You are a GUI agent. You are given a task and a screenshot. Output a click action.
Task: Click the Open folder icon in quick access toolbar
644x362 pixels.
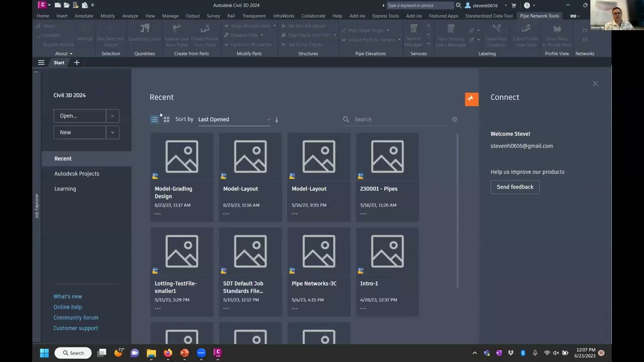click(x=66, y=5)
